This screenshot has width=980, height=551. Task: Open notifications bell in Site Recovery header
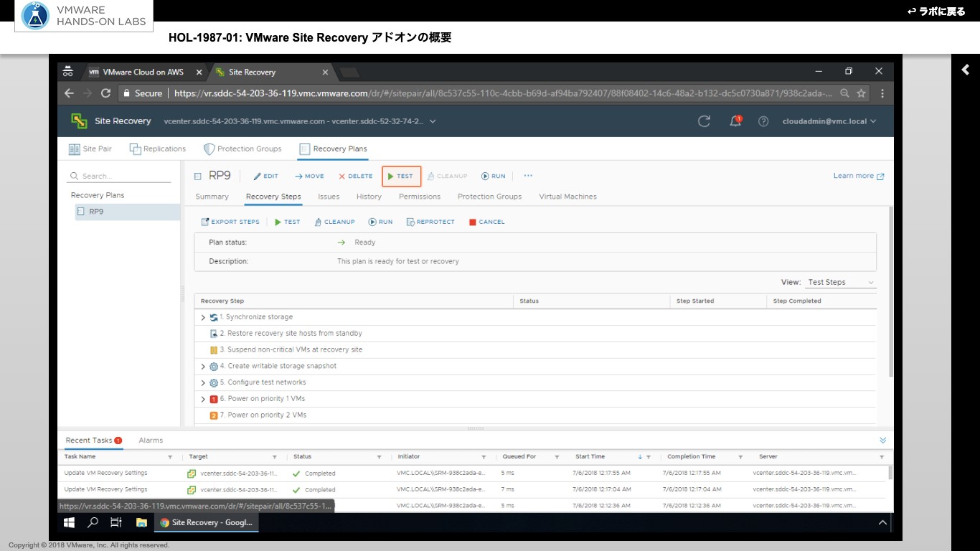pyautogui.click(x=735, y=121)
